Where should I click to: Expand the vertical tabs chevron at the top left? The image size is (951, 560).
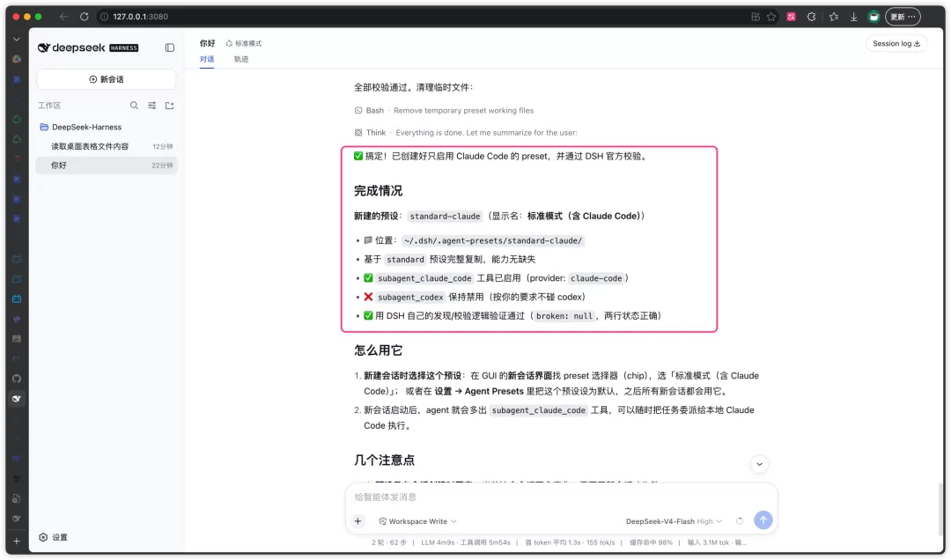[17, 39]
